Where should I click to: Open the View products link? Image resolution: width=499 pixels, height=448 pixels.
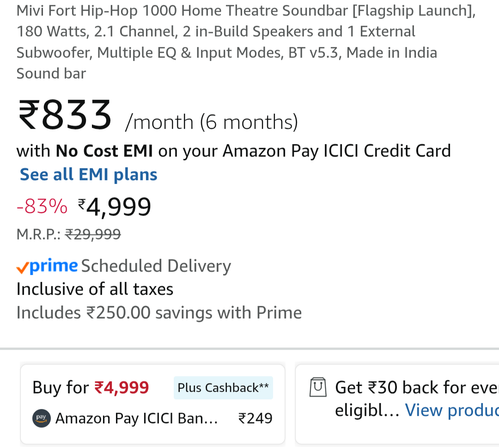pos(451,410)
